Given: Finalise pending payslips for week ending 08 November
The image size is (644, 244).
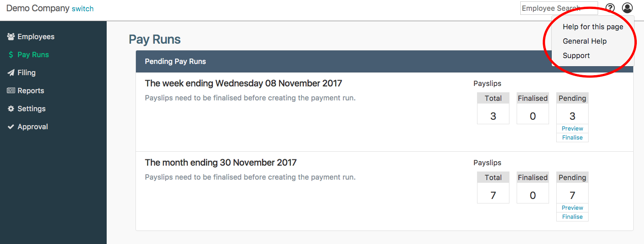Looking at the screenshot, I should (x=572, y=138).
